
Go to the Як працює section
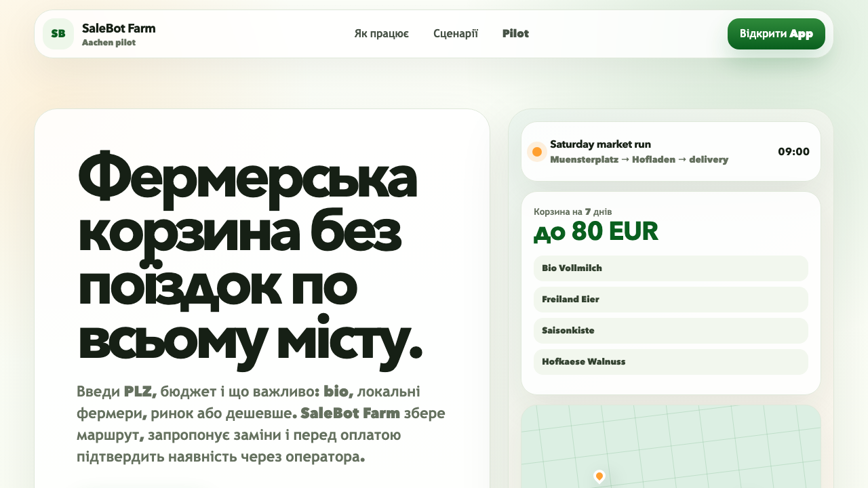click(x=381, y=34)
